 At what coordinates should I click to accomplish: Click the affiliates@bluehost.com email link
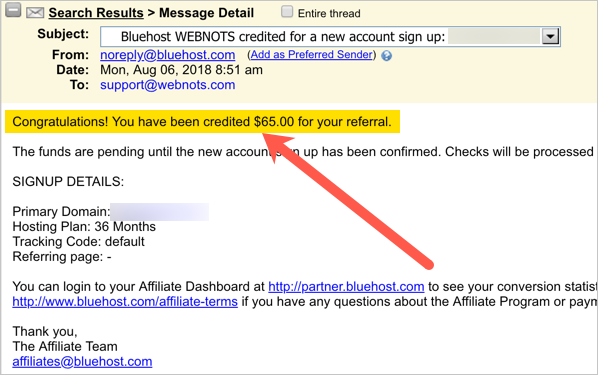point(82,361)
